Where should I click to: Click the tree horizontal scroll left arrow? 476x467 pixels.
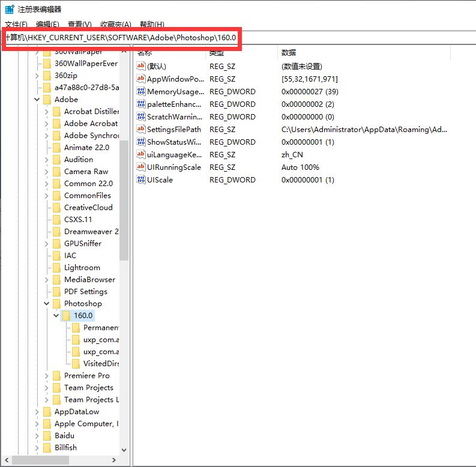pos(7,460)
